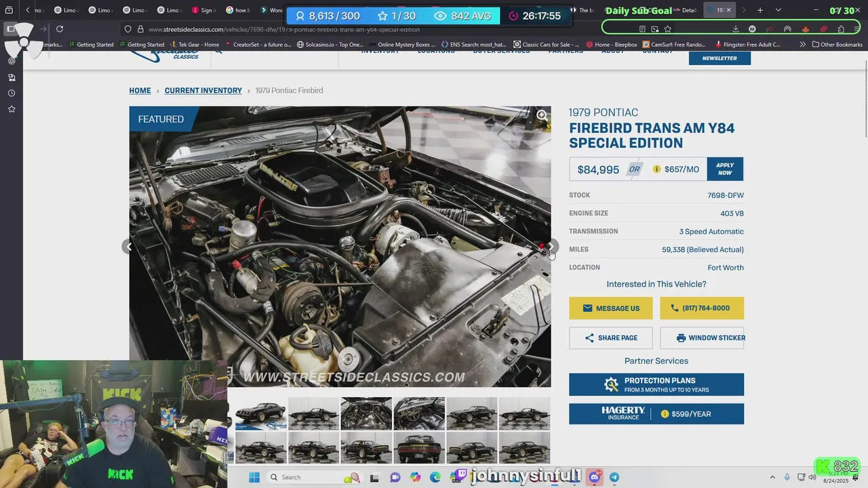This screenshot has width=868, height=488.
Task: Open a new browser tab with plus
Action: click(x=760, y=10)
